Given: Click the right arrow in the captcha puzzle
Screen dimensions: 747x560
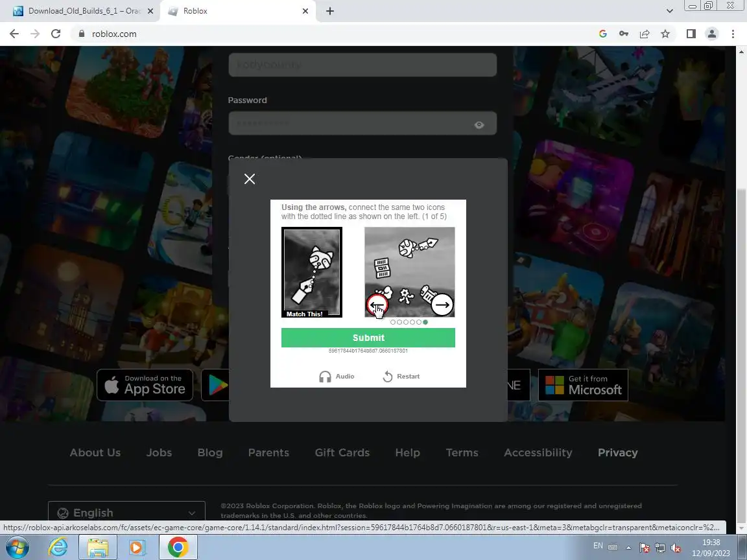Looking at the screenshot, I should pyautogui.click(x=442, y=305).
